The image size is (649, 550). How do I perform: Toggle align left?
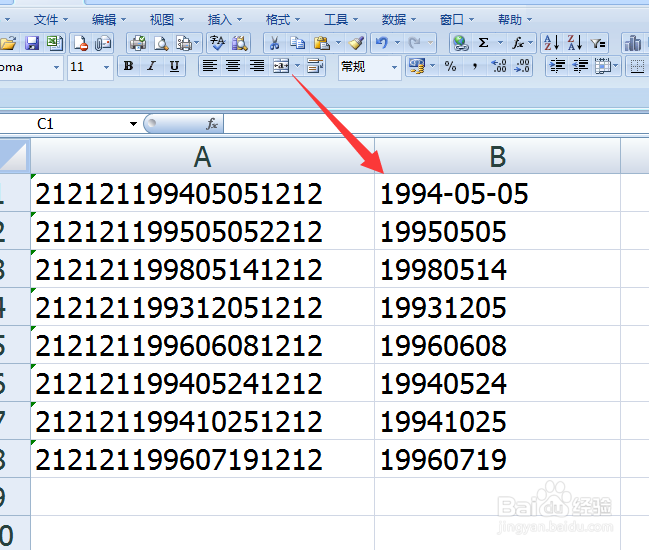coord(210,66)
